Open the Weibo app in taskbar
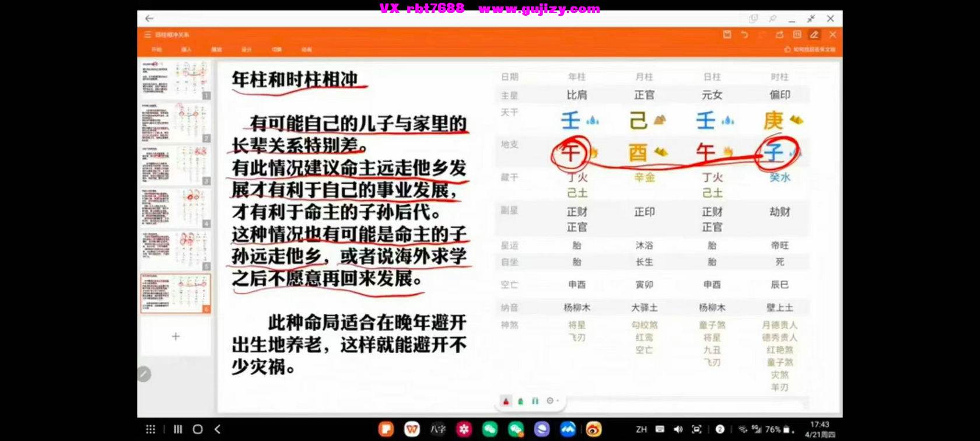The height and width of the screenshot is (441, 980). pos(594,429)
